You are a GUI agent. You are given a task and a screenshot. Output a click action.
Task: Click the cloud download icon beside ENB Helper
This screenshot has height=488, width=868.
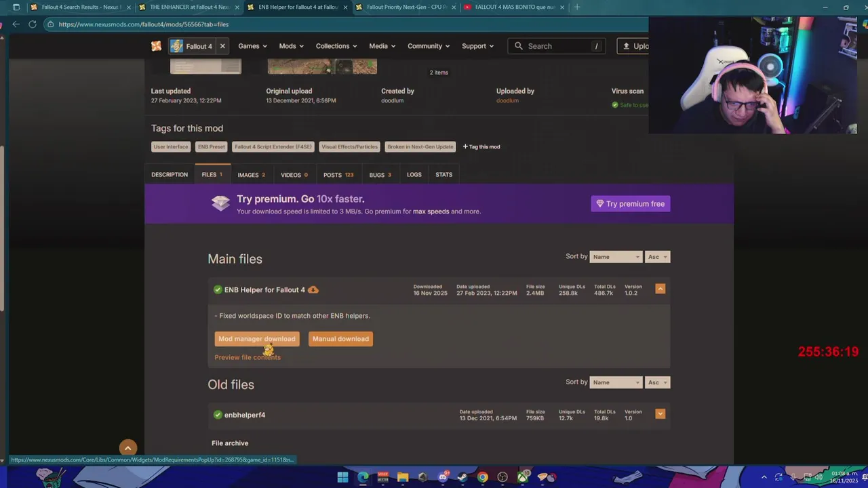click(313, 290)
